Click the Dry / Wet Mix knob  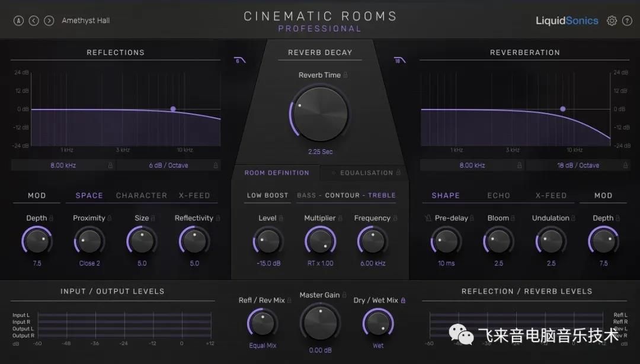[x=378, y=323]
